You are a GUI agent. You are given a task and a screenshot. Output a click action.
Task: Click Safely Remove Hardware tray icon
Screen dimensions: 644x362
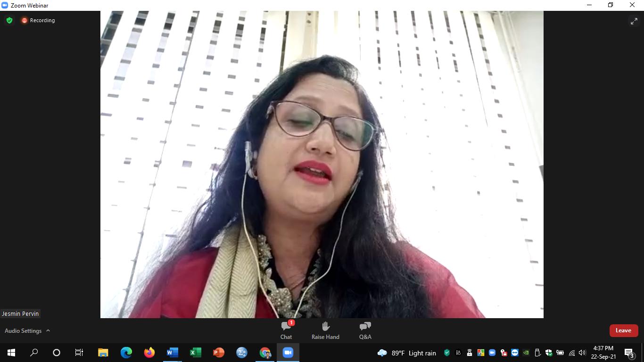point(537,353)
